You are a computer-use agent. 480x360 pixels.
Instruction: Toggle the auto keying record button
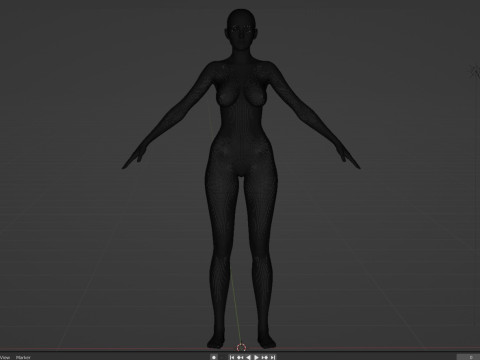[x=214, y=357]
